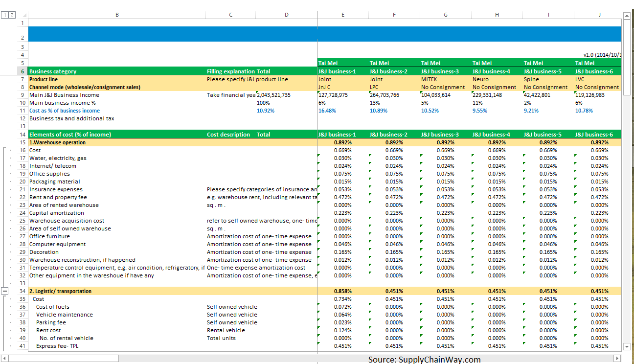Select total income 2,043,521,735 cell
The width and height of the screenshot is (634, 364).
(287, 95)
